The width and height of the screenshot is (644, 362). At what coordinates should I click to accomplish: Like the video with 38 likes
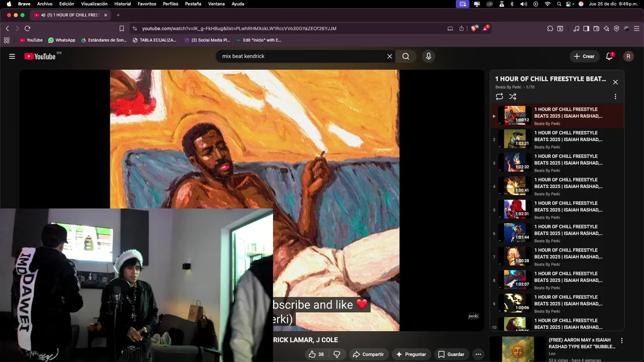pyautogui.click(x=316, y=354)
